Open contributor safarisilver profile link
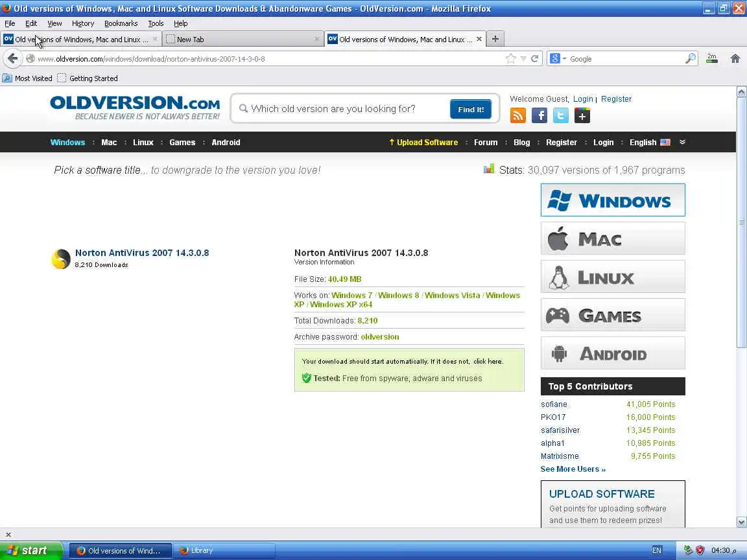 [x=560, y=430]
